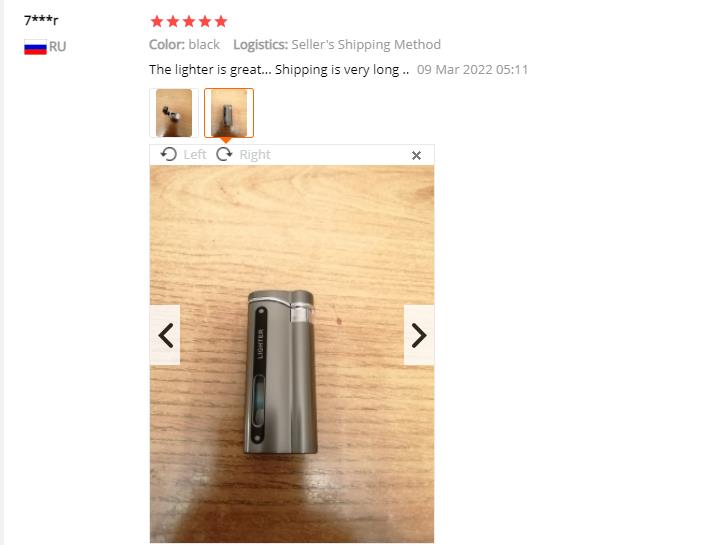The height and width of the screenshot is (545, 727).
Task: Click the fifth red rating star
Action: pos(221,21)
